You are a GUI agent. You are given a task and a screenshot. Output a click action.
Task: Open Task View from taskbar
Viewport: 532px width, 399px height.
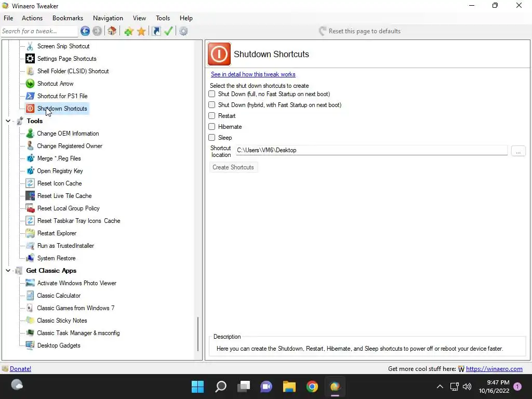(x=244, y=387)
